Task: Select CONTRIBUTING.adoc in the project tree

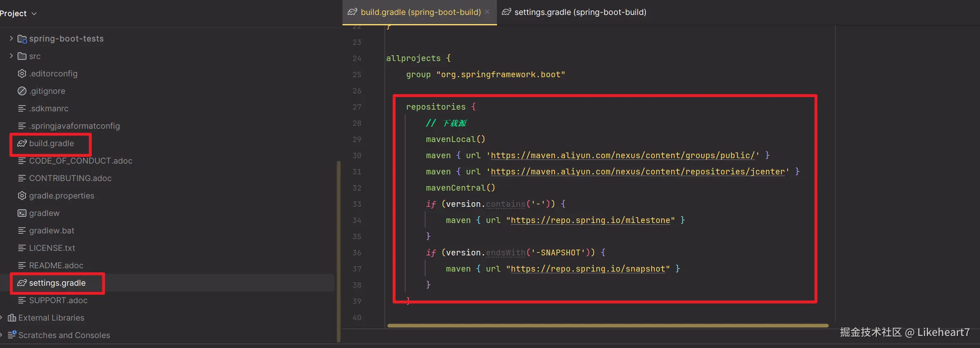Action: tap(70, 178)
